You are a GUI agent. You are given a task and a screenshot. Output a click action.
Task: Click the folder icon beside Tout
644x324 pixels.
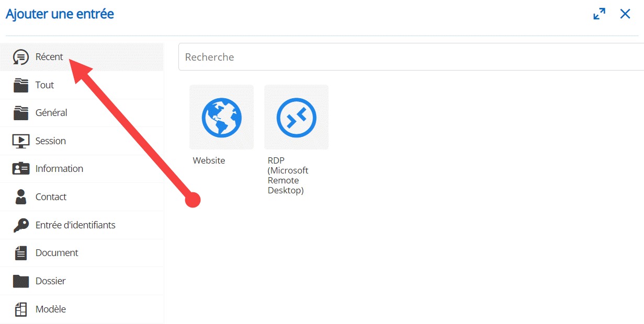coord(20,85)
